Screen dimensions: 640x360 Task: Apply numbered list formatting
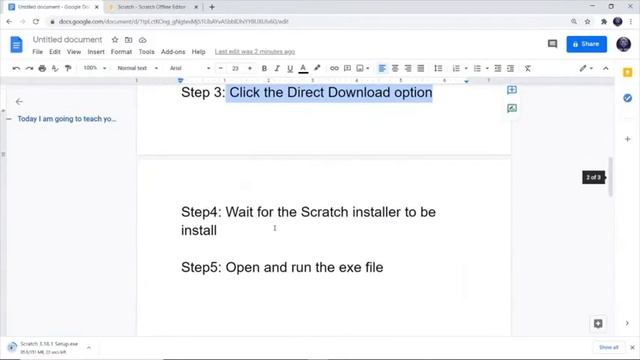(x=456, y=69)
